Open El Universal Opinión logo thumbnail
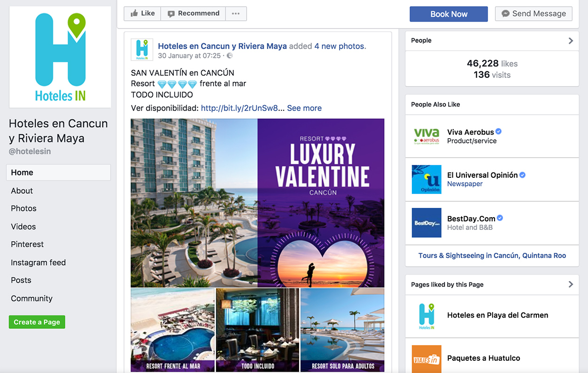Viewport: 588px width, 373px height. coord(426,179)
